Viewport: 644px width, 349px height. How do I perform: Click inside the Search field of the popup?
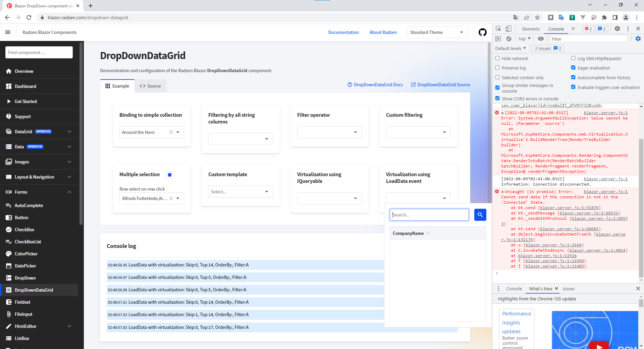[x=429, y=215]
